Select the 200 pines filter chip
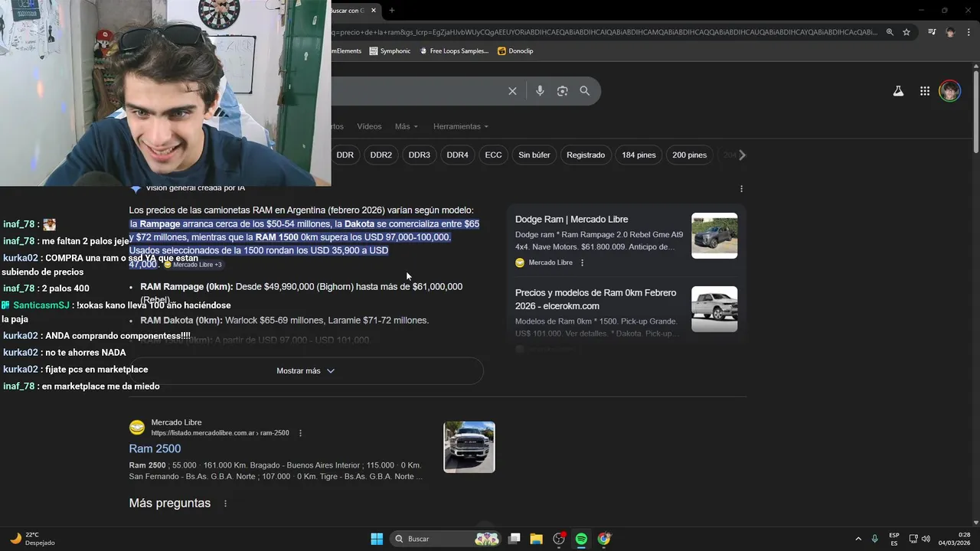980x551 pixels. (689, 155)
